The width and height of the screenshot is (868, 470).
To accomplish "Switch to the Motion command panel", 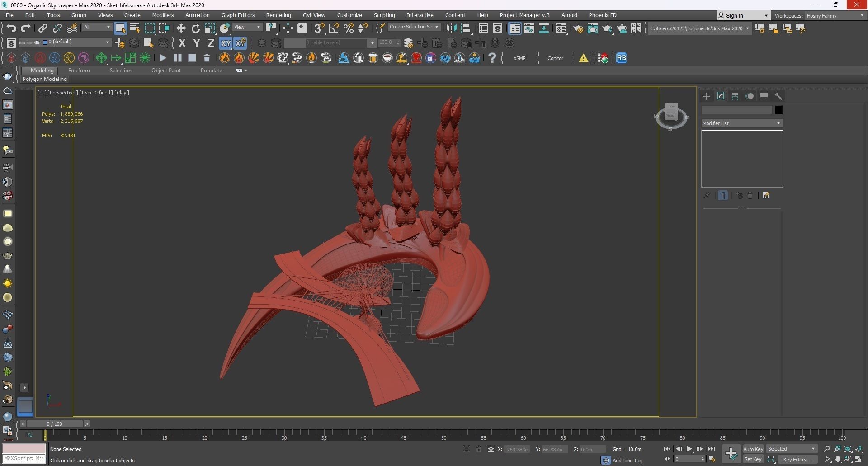I will click(750, 96).
